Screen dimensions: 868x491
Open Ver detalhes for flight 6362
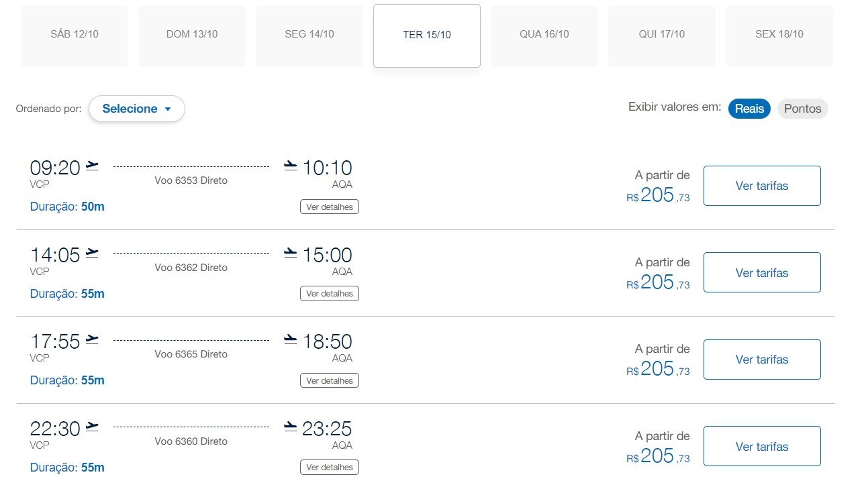(330, 293)
